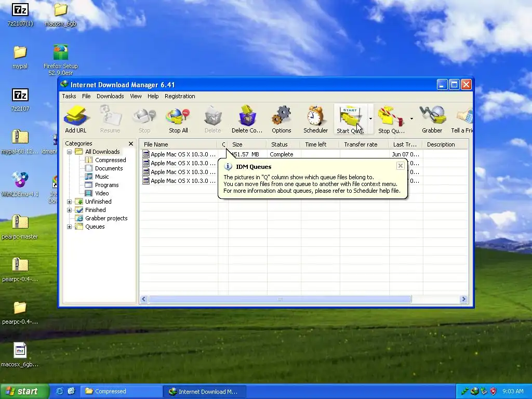The height and width of the screenshot is (399, 532).
Task: Click the horizontal scrollbar right arrow
Action: 464,299
